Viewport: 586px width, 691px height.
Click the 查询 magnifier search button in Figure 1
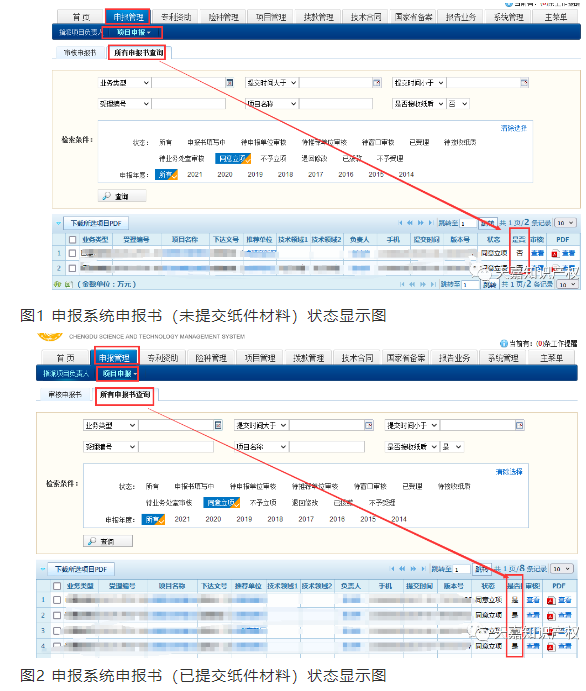[x=122, y=196]
